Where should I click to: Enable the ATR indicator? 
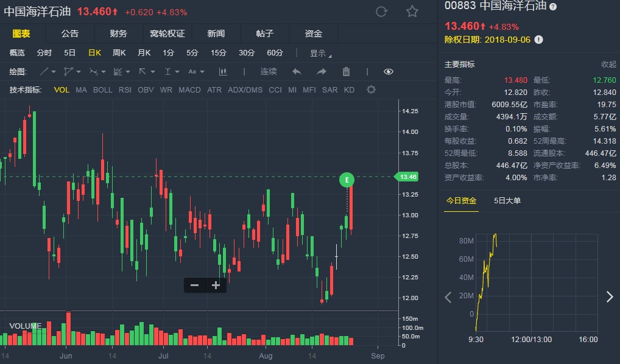[214, 89]
